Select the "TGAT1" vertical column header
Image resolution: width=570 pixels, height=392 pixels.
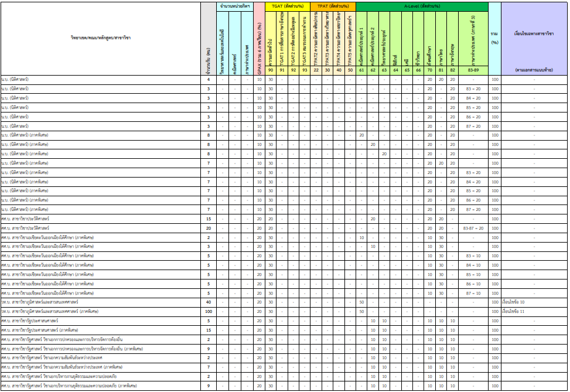coord(282,39)
